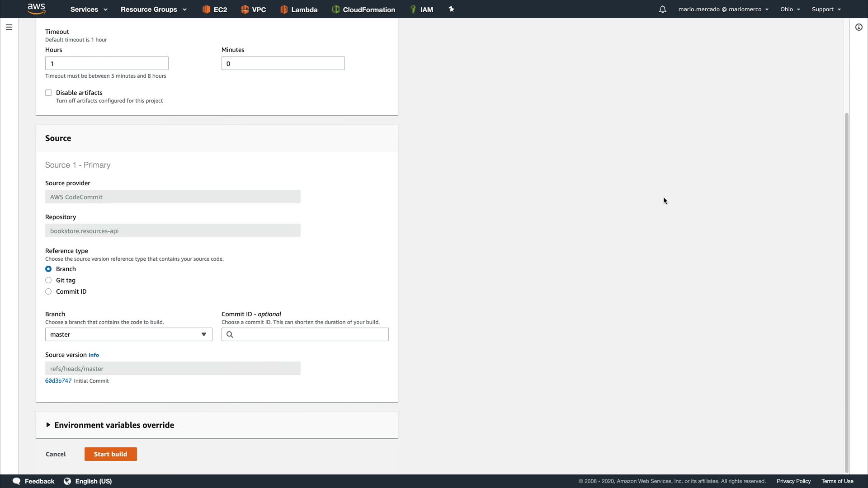
Task: Enable the Disable artifacts checkbox
Action: pyautogui.click(x=48, y=93)
